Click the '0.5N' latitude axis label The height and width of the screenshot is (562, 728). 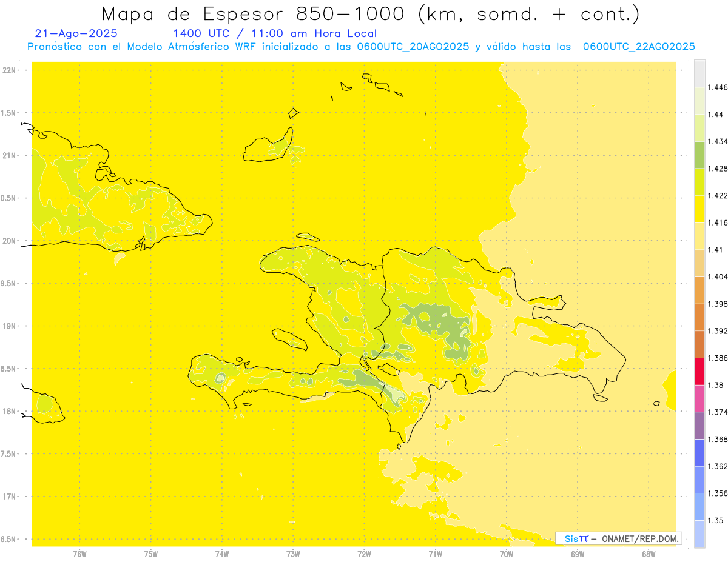[x=9, y=198]
